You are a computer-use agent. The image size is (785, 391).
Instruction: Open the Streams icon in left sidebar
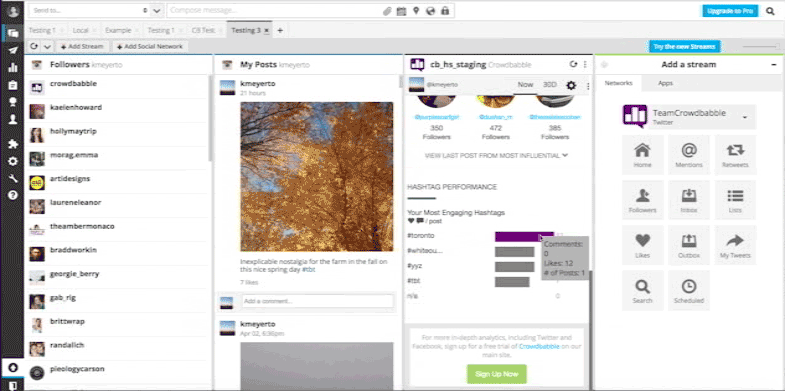pos(13,33)
